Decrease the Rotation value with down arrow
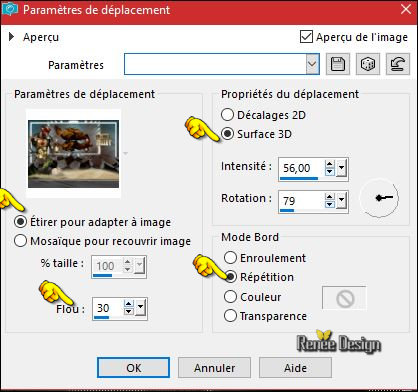418x392 pixels. (x=329, y=205)
